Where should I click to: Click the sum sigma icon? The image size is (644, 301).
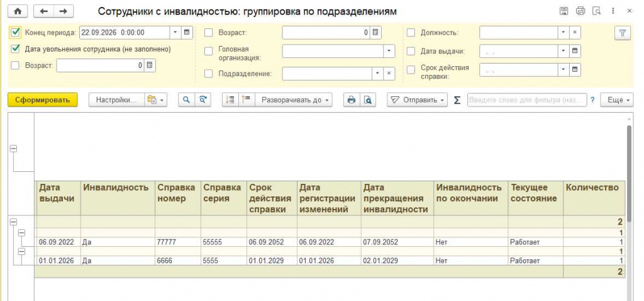(x=457, y=100)
